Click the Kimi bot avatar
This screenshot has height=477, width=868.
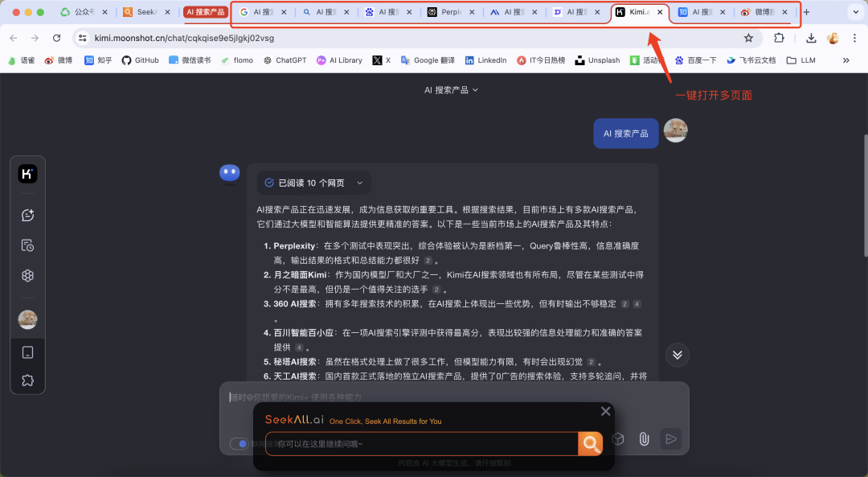[229, 174]
